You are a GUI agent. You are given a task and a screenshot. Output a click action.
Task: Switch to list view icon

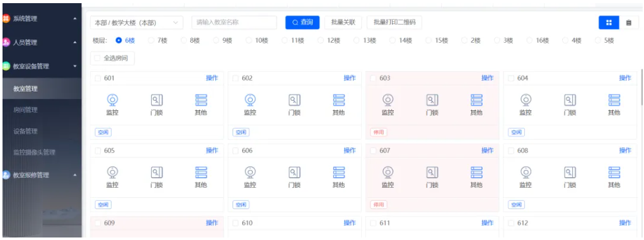pyautogui.click(x=629, y=23)
